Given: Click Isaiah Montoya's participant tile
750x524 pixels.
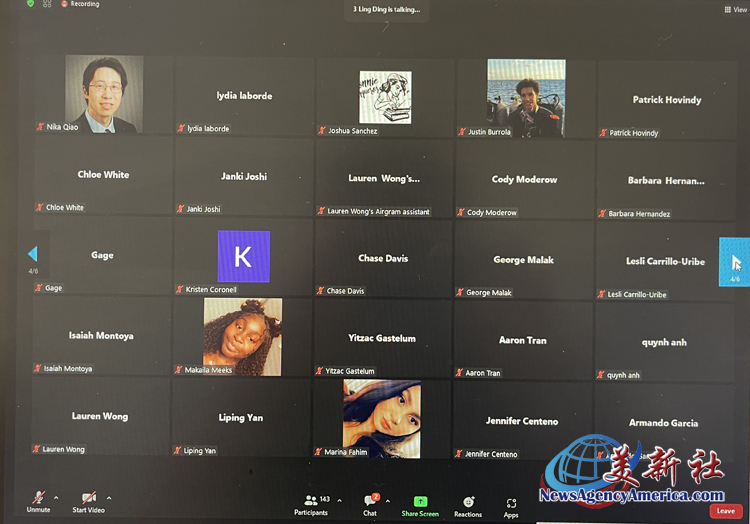Looking at the screenshot, I should click(x=101, y=336).
